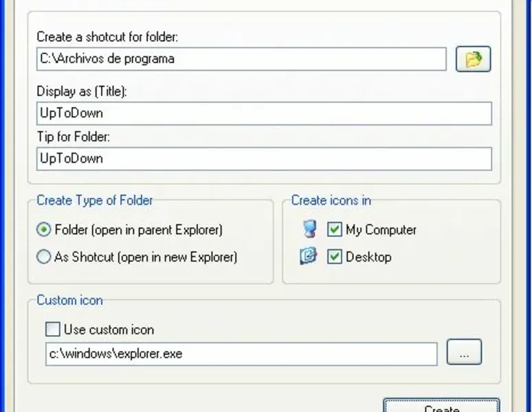This screenshot has width=532, height=412.
Task: Click the 'Create icons in' group title
Action: click(x=331, y=201)
